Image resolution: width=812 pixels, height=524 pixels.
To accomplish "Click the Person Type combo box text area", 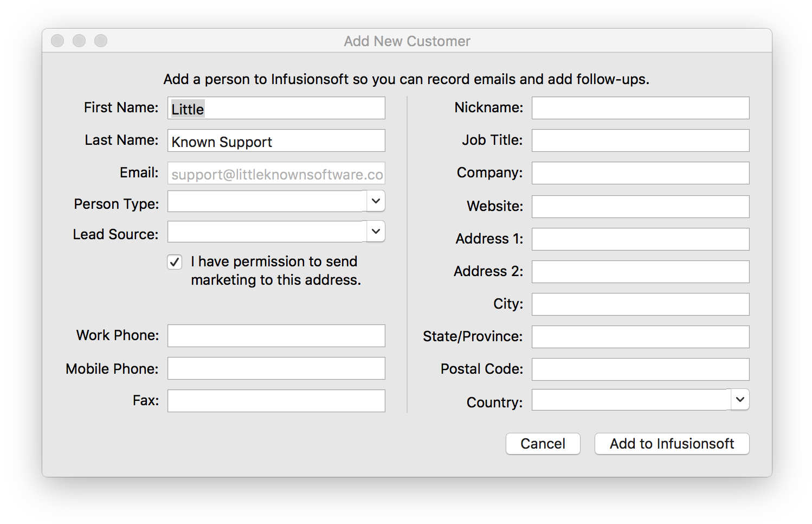I will point(267,201).
